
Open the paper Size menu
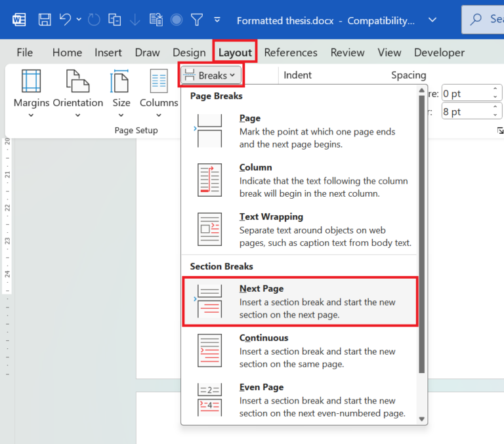[x=121, y=94]
